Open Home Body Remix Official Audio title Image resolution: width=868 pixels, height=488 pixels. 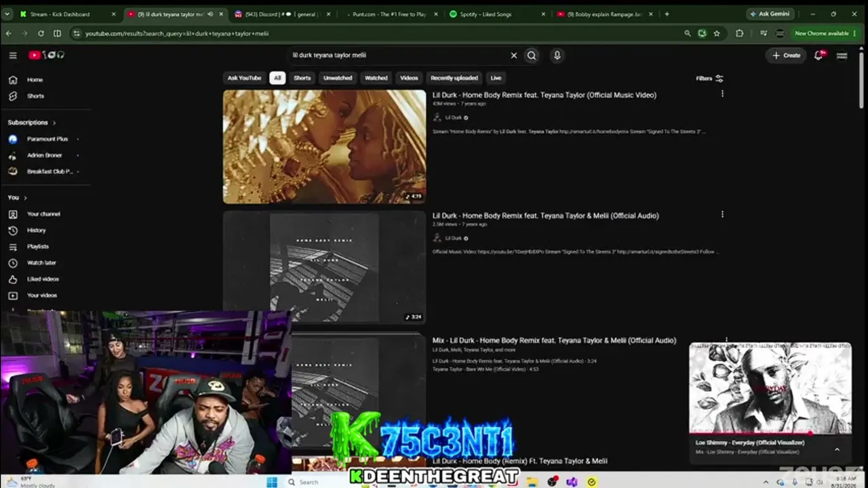pos(546,216)
